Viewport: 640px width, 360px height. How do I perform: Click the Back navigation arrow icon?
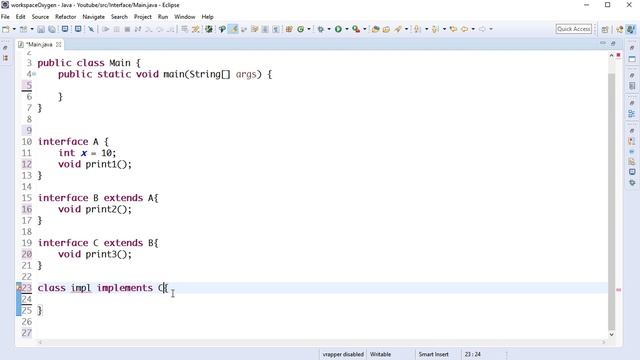(x=464, y=29)
